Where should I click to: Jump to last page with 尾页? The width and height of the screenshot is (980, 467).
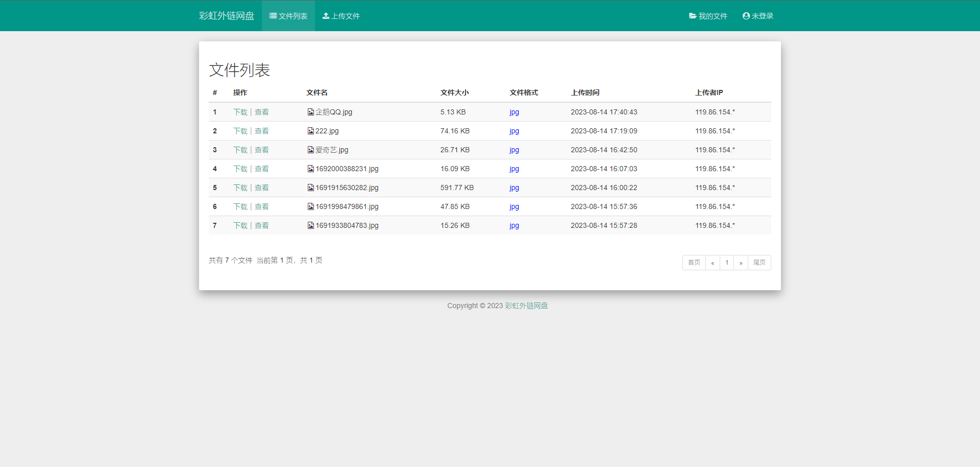click(x=759, y=263)
